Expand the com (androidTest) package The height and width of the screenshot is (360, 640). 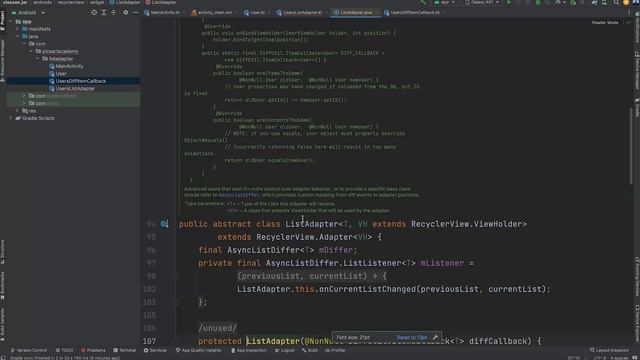[x=24, y=96]
